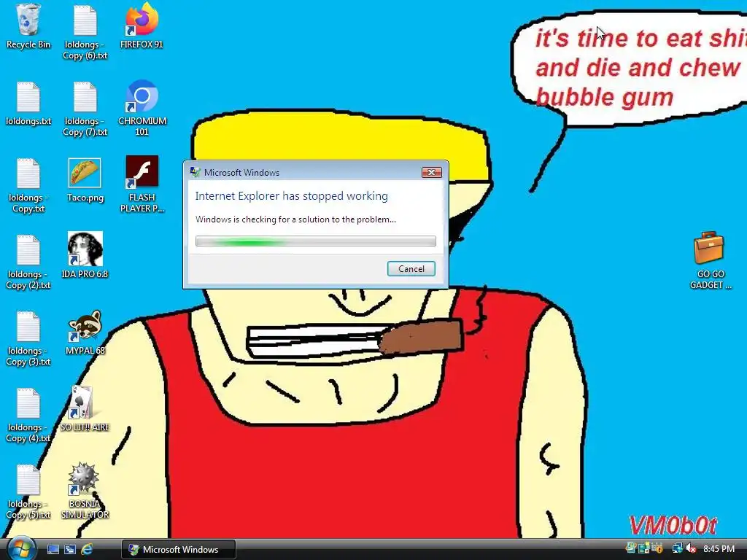
Task: Click the muted volume tray icon
Action: [x=691, y=549]
